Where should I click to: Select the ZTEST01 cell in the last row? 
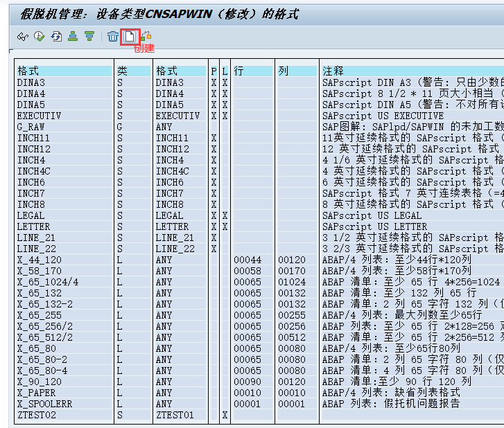tap(175, 415)
